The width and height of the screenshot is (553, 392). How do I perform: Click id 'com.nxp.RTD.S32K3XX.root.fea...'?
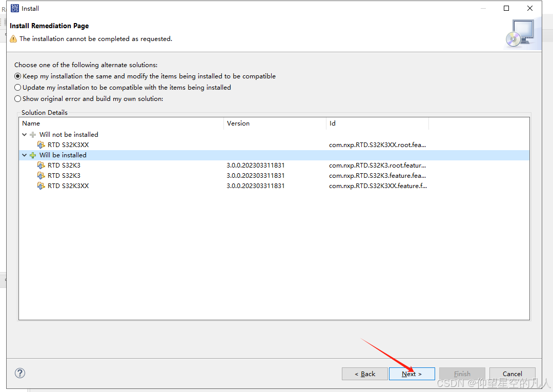[377, 145]
